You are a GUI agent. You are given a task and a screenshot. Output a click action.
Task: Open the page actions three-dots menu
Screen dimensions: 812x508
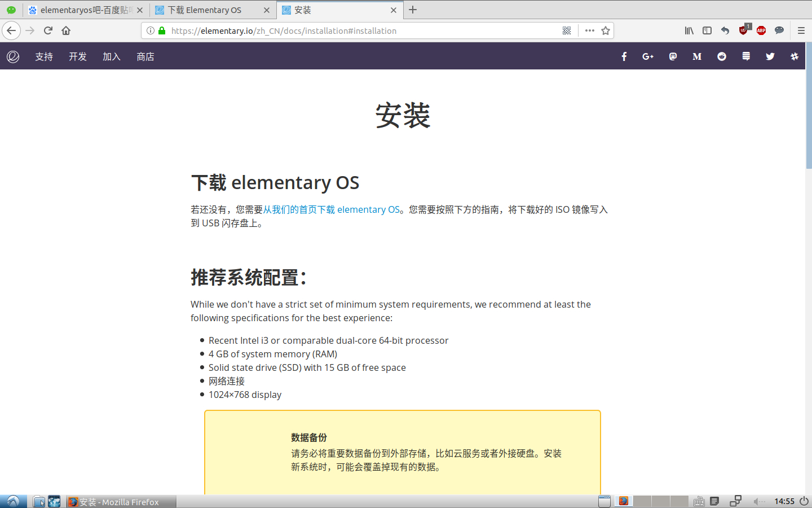coord(590,30)
